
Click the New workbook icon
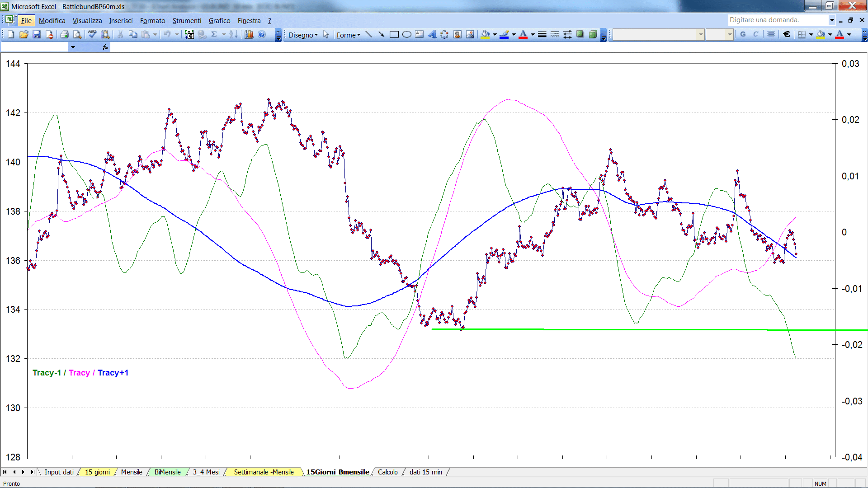11,34
